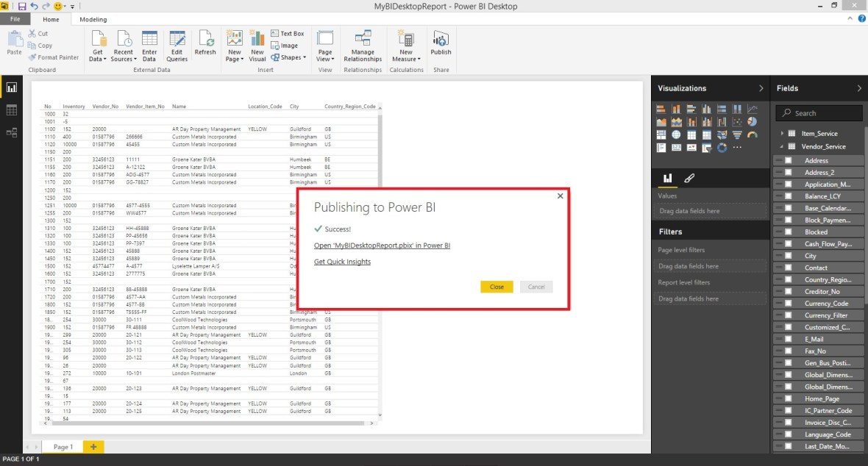Image resolution: width=868 pixels, height=466 pixels.
Task: Open the File menu
Action: point(15,18)
